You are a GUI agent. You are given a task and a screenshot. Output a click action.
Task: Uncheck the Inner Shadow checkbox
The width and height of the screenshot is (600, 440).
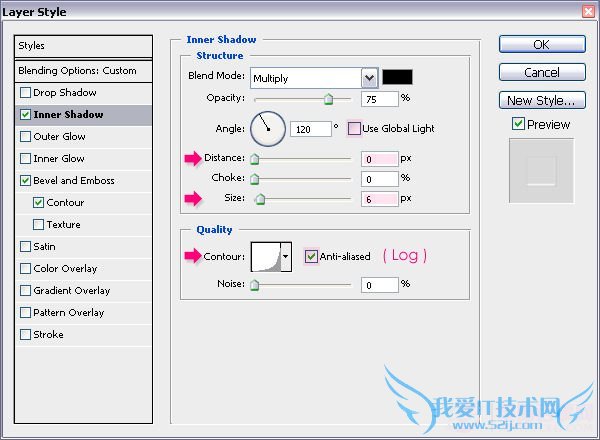(x=25, y=114)
